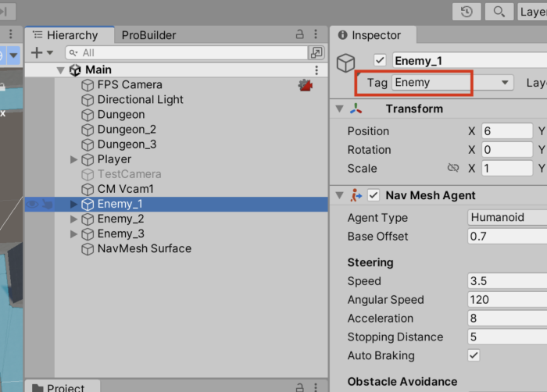This screenshot has height=392, width=547.
Task: Toggle scene picking hand icon for Enemy_1
Action: coord(48,205)
